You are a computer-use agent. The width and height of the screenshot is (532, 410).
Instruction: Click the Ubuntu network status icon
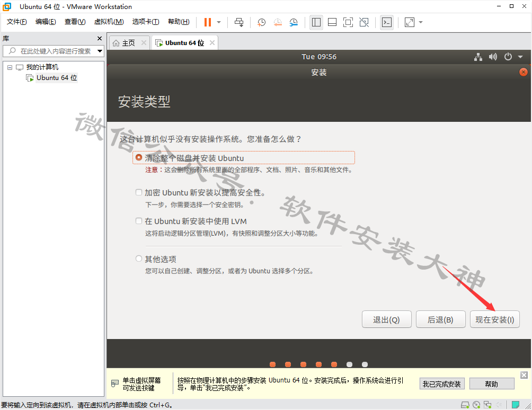click(x=478, y=57)
